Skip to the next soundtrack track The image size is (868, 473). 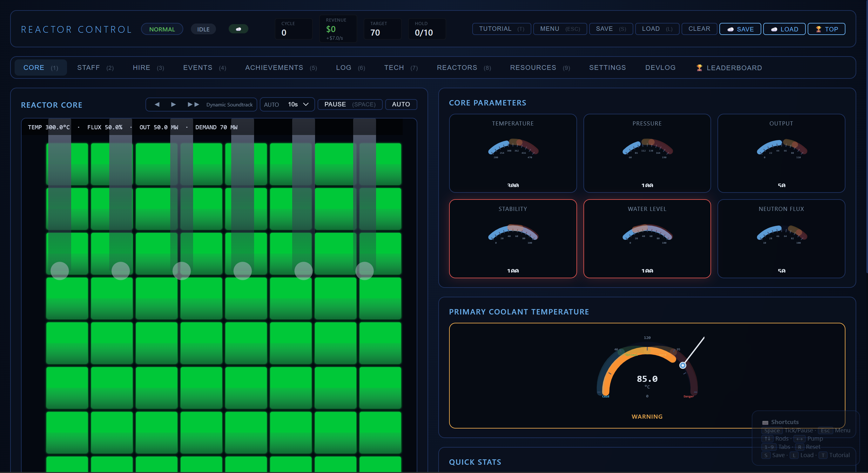(193, 105)
